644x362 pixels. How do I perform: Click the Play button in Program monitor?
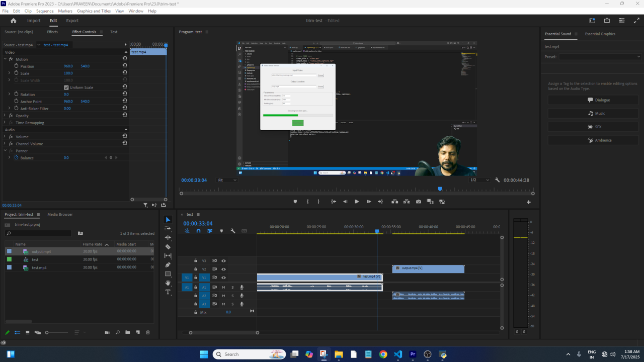tap(357, 202)
